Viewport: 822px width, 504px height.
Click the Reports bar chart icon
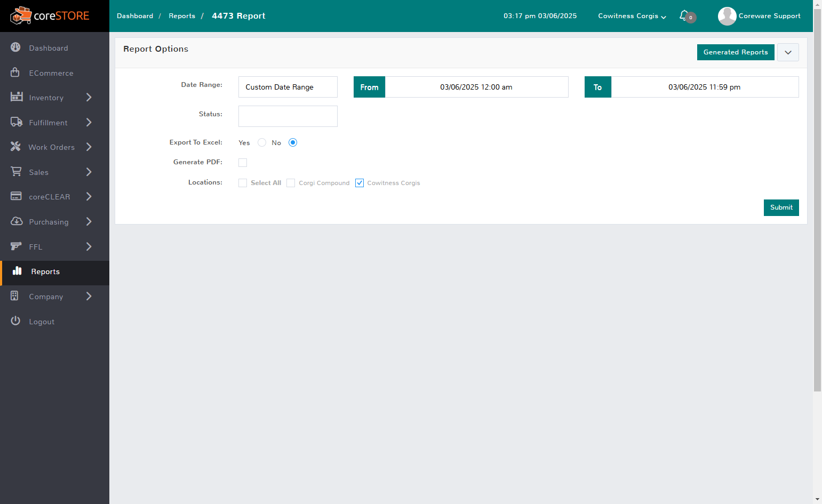pos(17,270)
